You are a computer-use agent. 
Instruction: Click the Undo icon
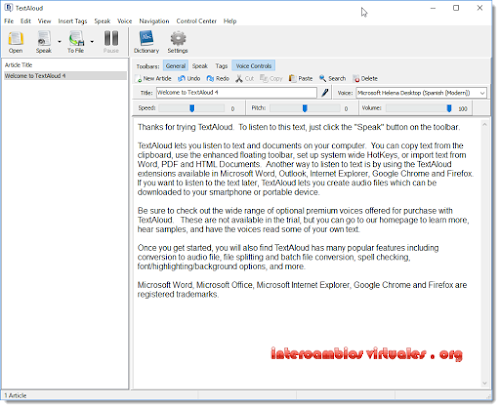[x=189, y=79]
